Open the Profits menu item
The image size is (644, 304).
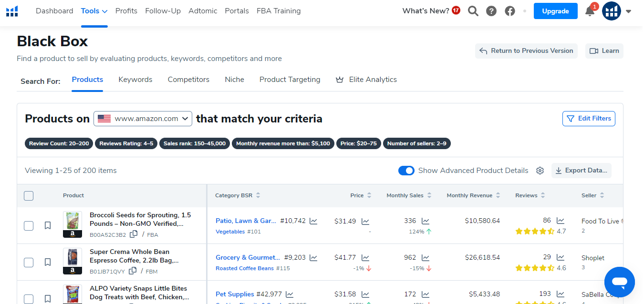point(126,11)
